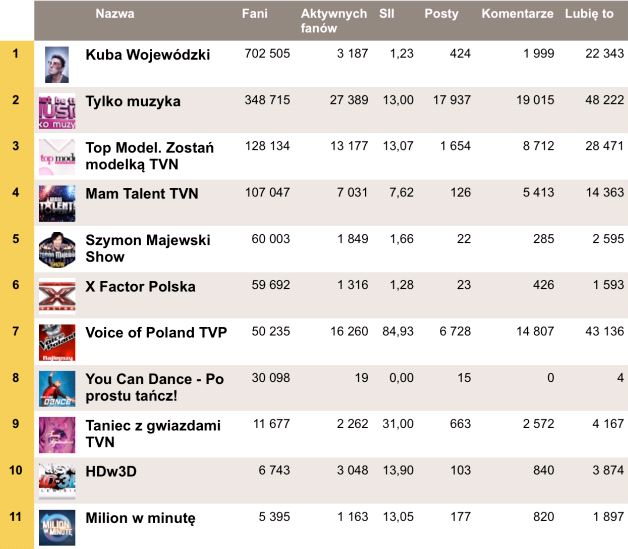Image resolution: width=628 pixels, height=549 pixels.
Task: Click the Lubię to column header
Action: tap(589, 14)
